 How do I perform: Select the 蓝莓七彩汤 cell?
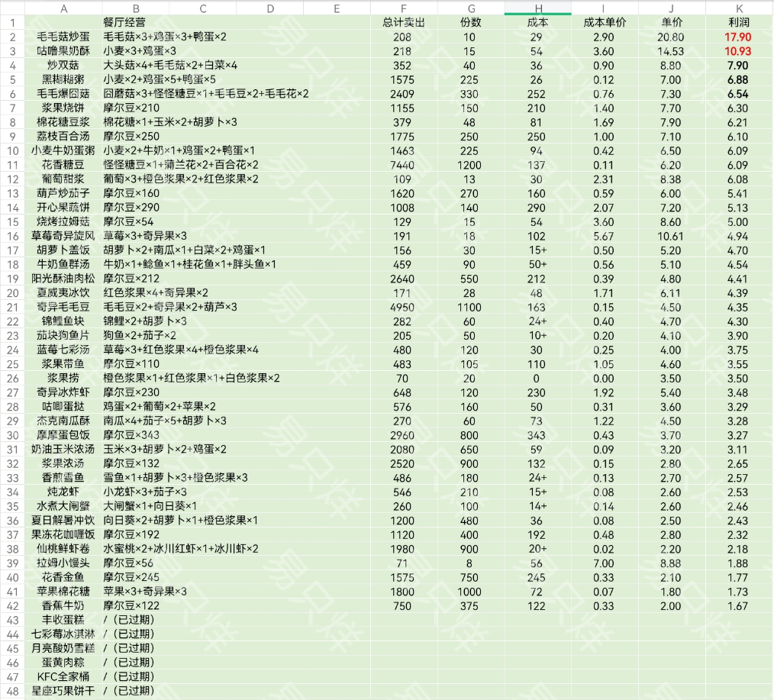coord(63,350)
